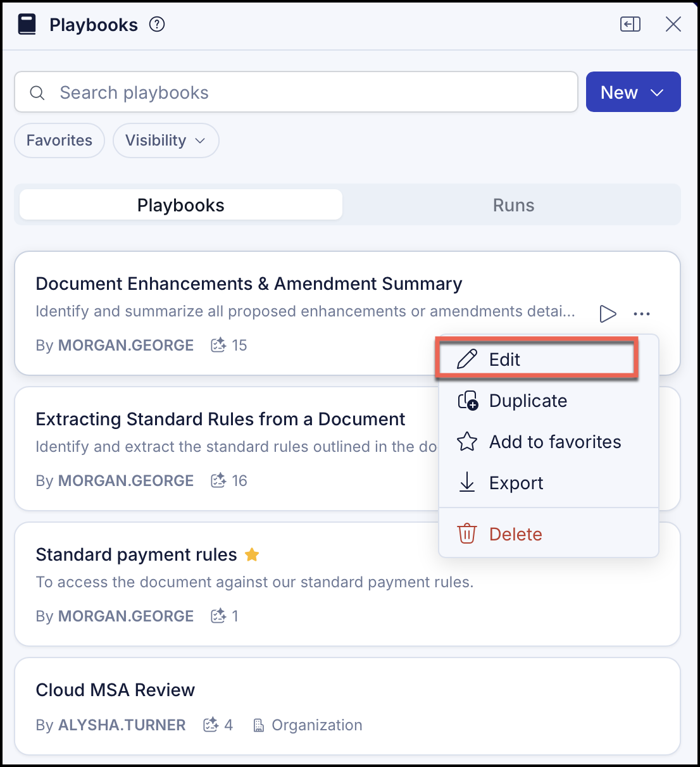This screenshot has height=767, width=700.
Task: Click author MORGAN.GEORGE on Standard payment rules
Action: click(126, 616)
